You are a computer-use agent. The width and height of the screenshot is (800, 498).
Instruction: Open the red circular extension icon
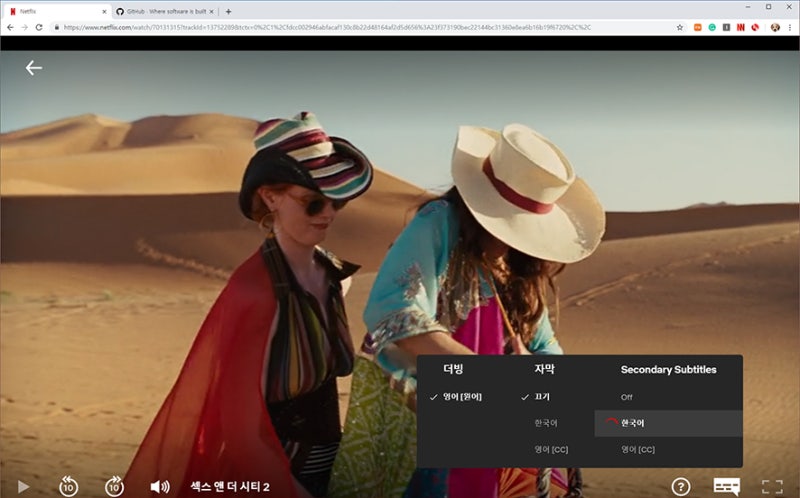click(755, 27)
